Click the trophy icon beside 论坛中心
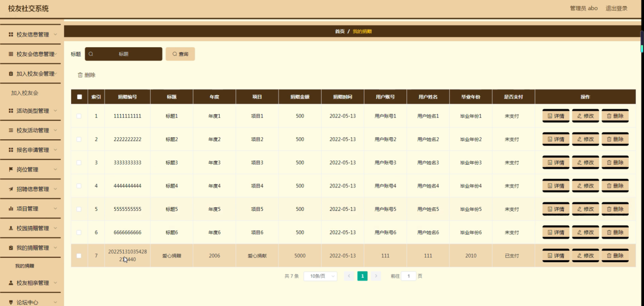Viewport: 644px width, 306px height. coord(11,302)
